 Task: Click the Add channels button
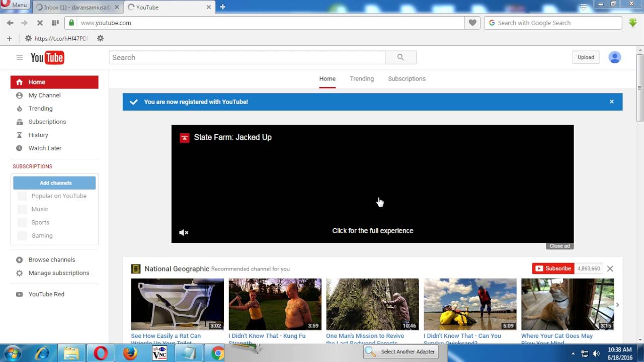pos(54,183)
